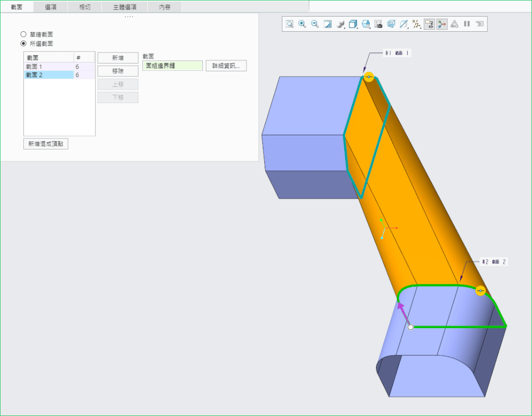Click the 面組邊界鏈 collector field

click(x=172, y=66)
